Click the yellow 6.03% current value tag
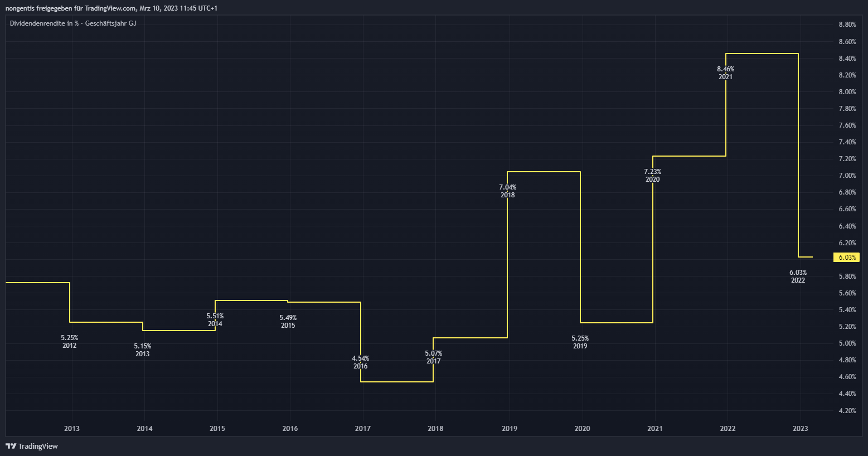868x456 pixels. 847,257
